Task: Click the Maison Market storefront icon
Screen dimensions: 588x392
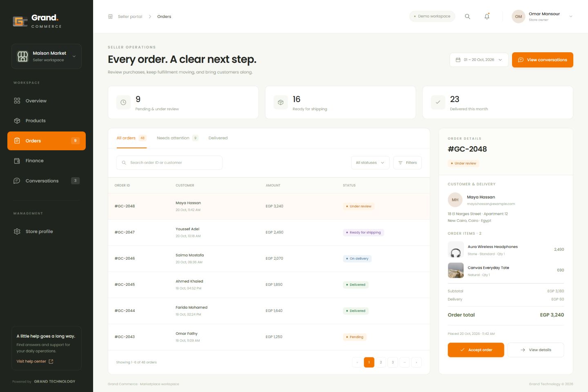Action: pyautogui.click(x=23, y=56)
